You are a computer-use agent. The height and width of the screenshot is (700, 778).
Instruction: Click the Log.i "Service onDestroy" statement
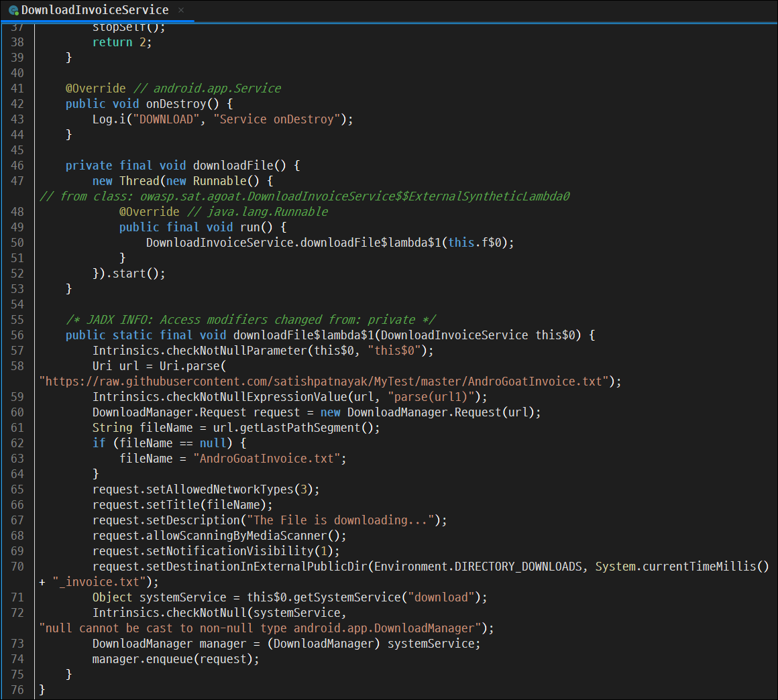[223, 119]
